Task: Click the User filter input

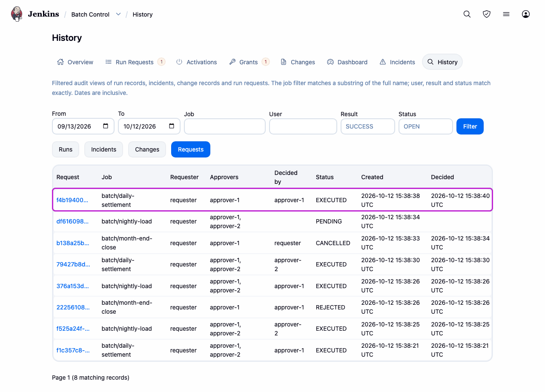Action: tap(303, 126)
